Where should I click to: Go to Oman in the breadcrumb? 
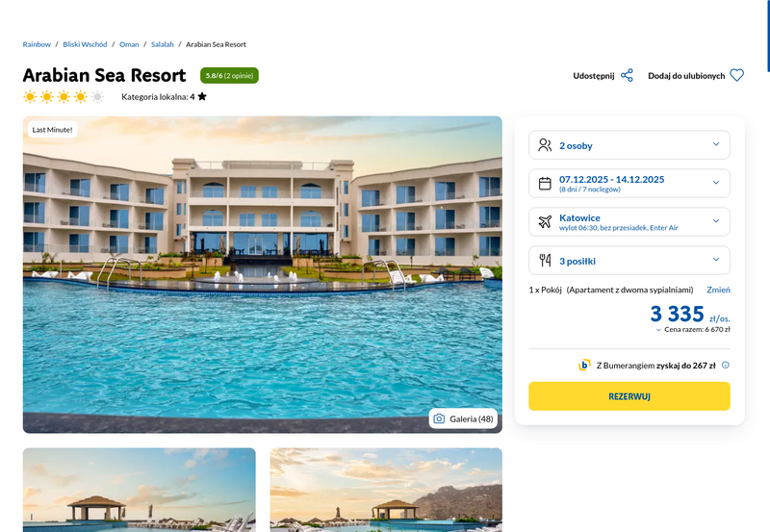tap(129, 44)
